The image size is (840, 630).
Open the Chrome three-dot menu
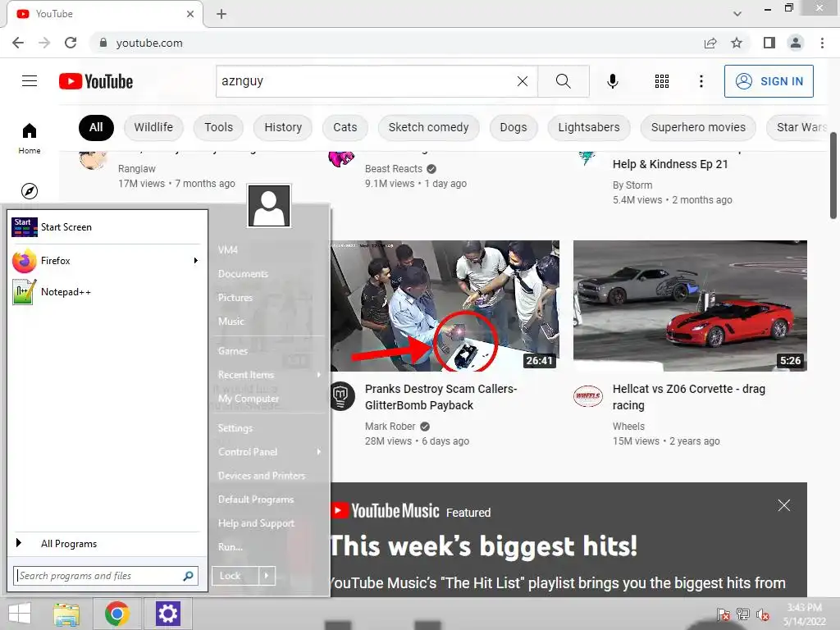(822, 43)
